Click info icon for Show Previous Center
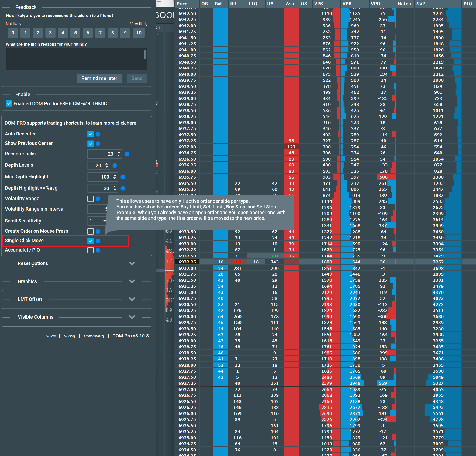Screen dimensions: 476x456 tap(98, 144)
